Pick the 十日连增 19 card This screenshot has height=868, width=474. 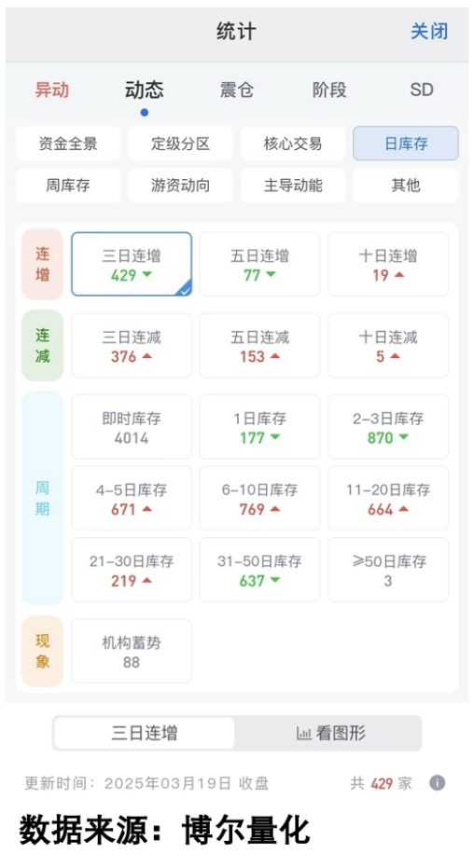(x=388, y=264)
